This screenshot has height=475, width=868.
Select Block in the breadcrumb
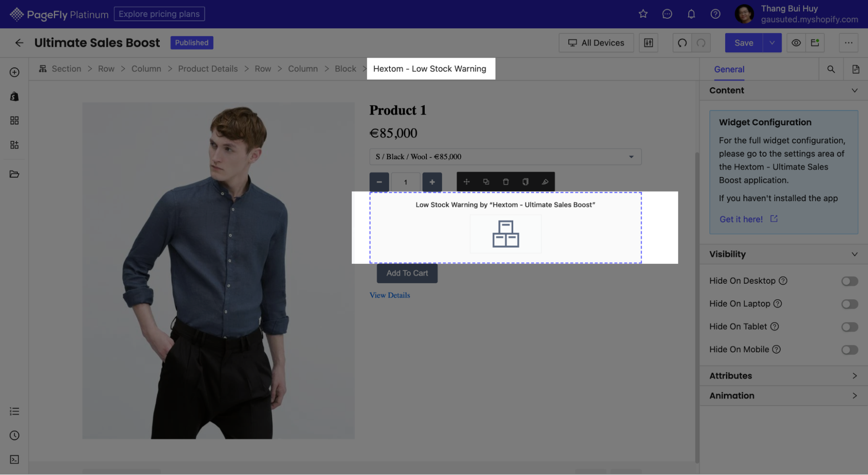345,69
